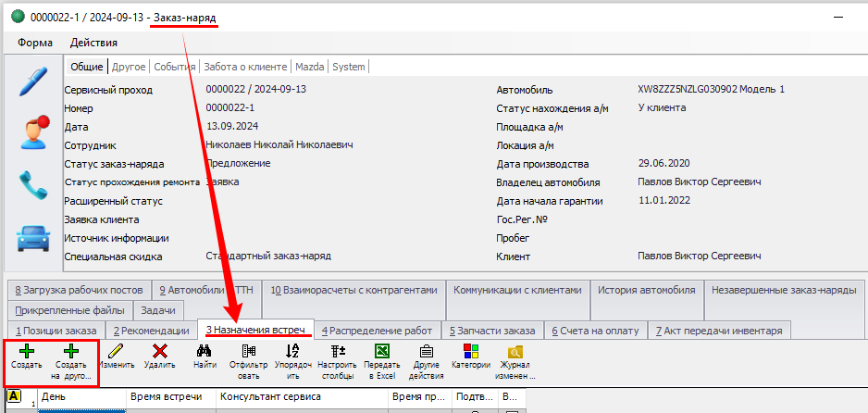
Task: Click the phone handset sidebar icon
Action: (33, 186)
